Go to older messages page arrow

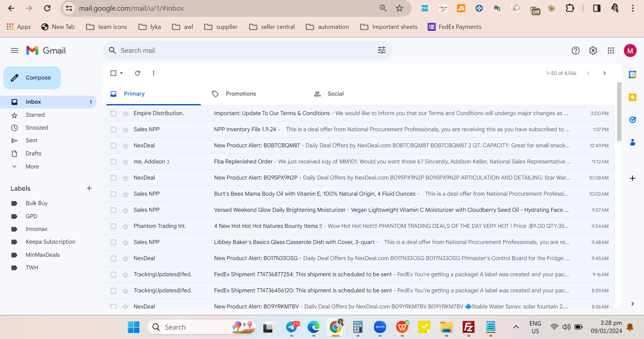(x=604, y=73)
